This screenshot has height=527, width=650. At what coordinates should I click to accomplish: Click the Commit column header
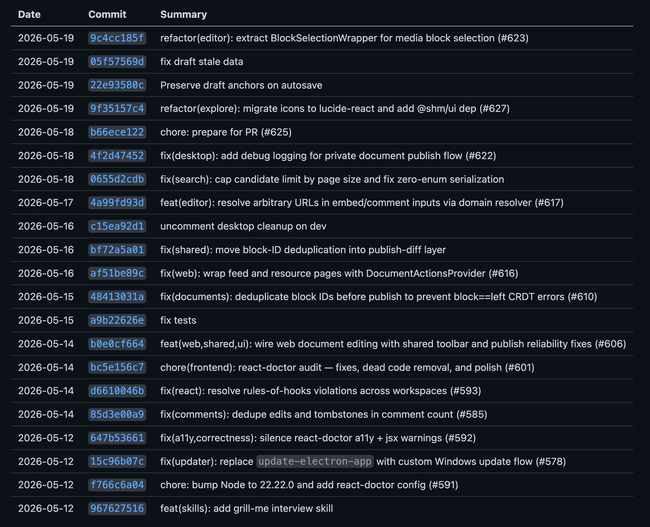(107, 15)
